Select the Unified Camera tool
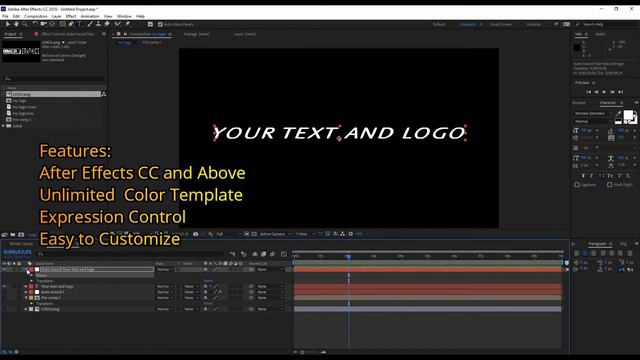 [x=43, y=24]
